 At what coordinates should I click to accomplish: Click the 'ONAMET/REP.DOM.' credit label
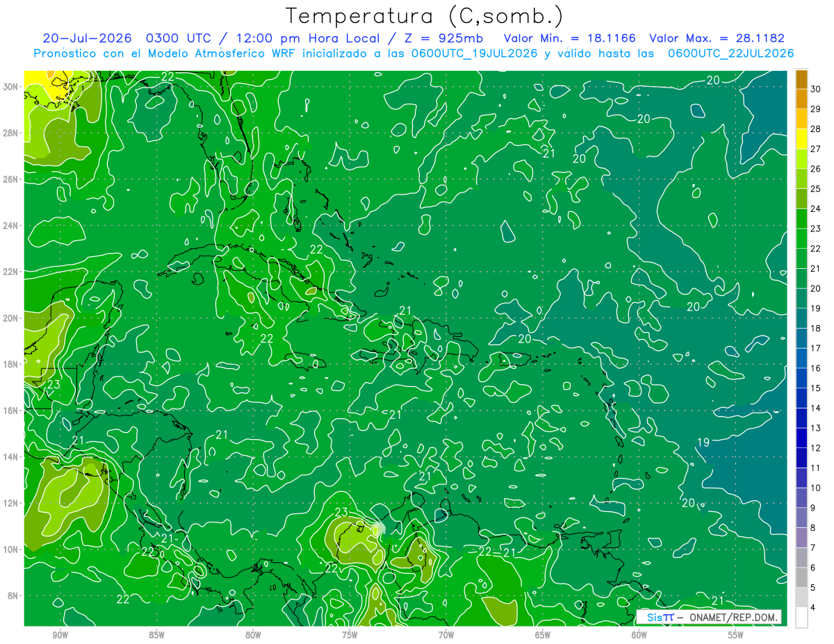tap(733, 617)
